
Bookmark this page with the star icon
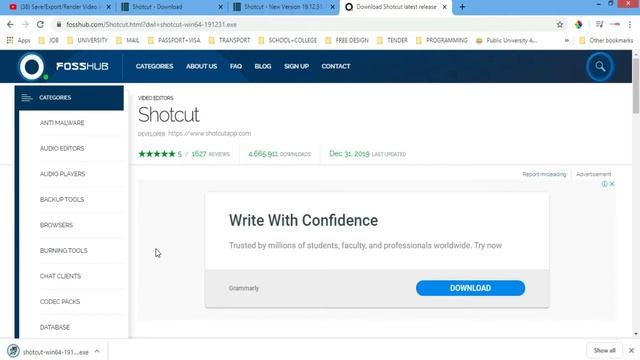click(560, 24)
